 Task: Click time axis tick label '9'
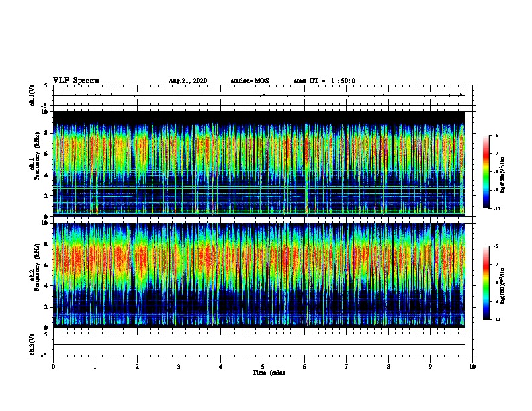[x=430, y=366]
